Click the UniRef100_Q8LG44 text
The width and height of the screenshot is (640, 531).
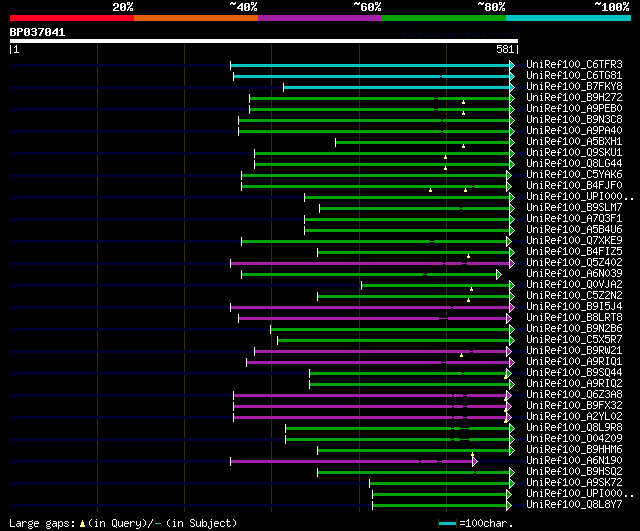tap(574, 164)
